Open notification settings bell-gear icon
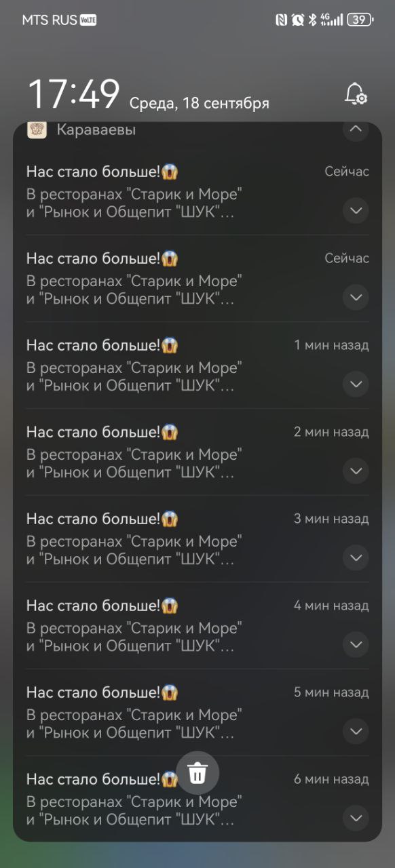395x868 pixels. coord(356,94)
